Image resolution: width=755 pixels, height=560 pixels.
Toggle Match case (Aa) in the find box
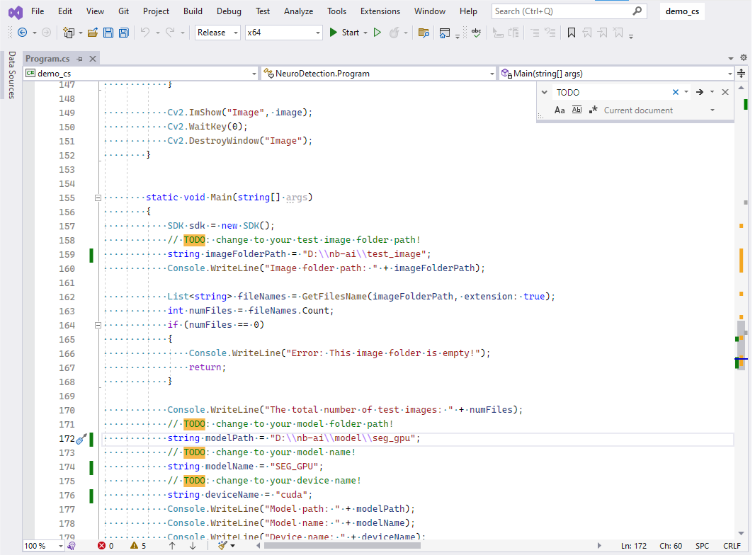(560, 110)
